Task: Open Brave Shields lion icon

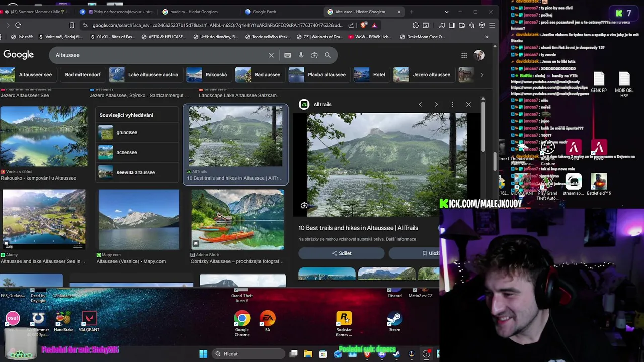Action: click(364, 25)
